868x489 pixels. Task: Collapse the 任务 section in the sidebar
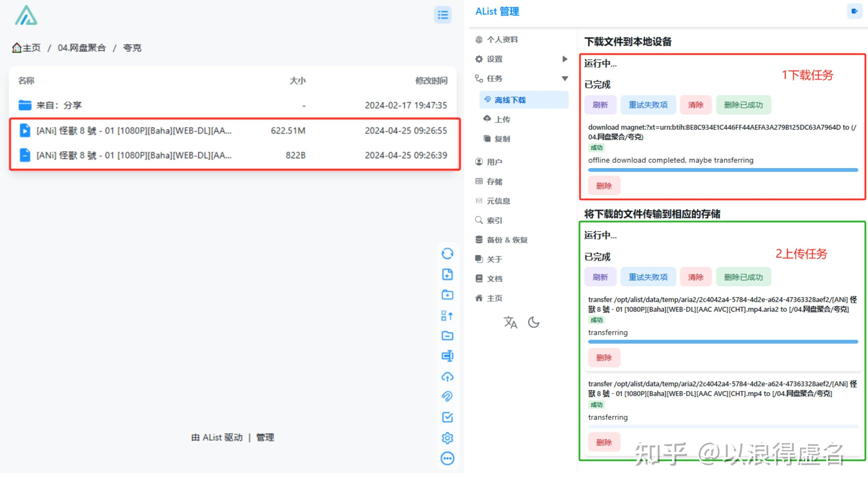coord(565,78)
